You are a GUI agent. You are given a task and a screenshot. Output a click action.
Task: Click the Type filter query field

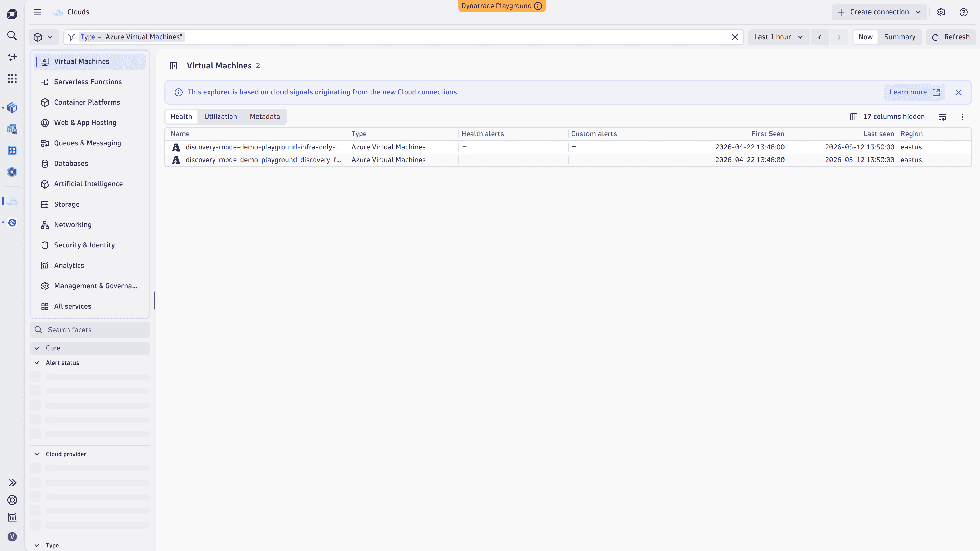point(403,37)
